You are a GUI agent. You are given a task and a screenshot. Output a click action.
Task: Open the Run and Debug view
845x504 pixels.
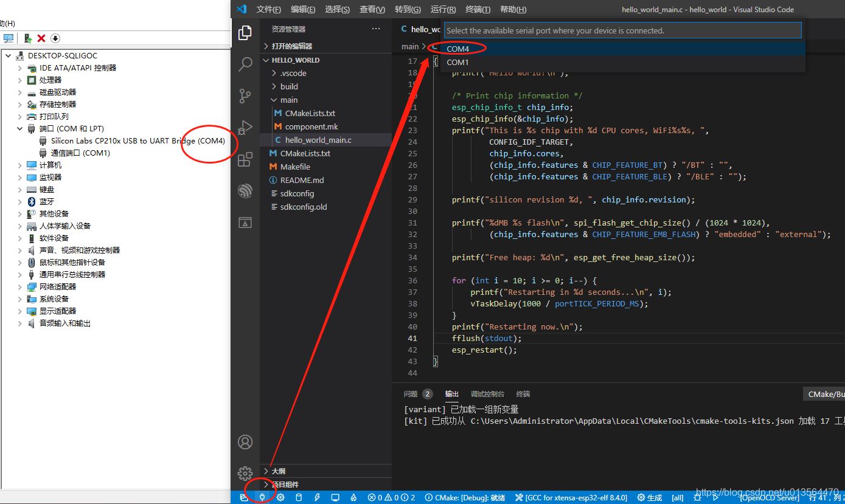tap(245, 128)
